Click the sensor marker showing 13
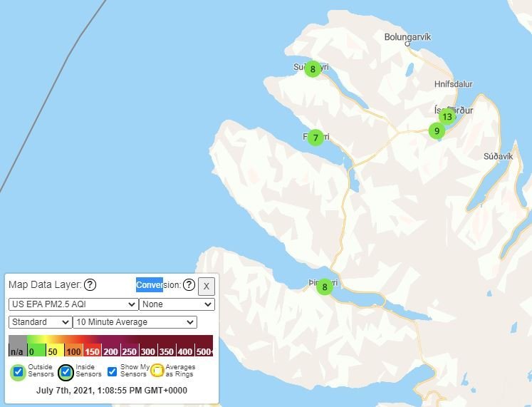The height and width of the screenshot is (407, 532). (447, 117)
